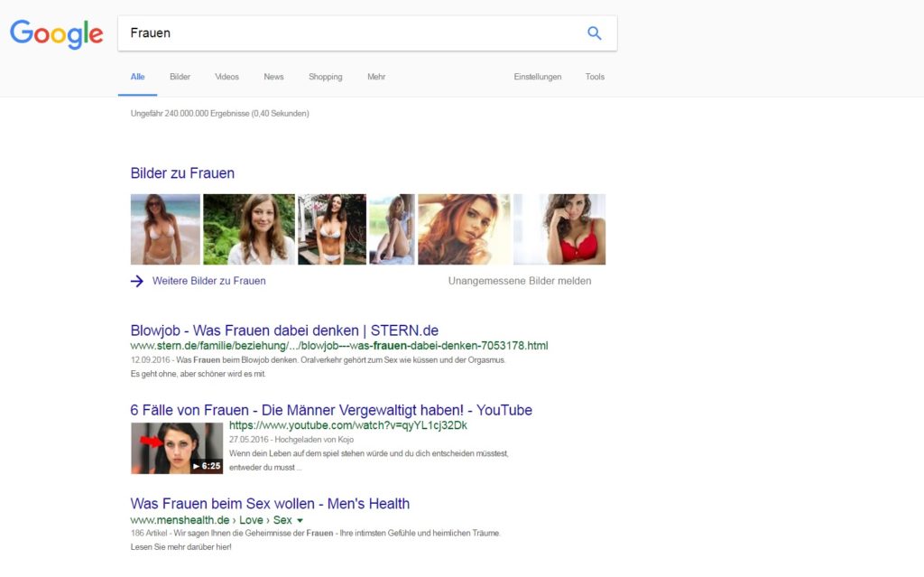Click the blue search magnifier icon
This screenshot has height=577, width=924.
594,33
